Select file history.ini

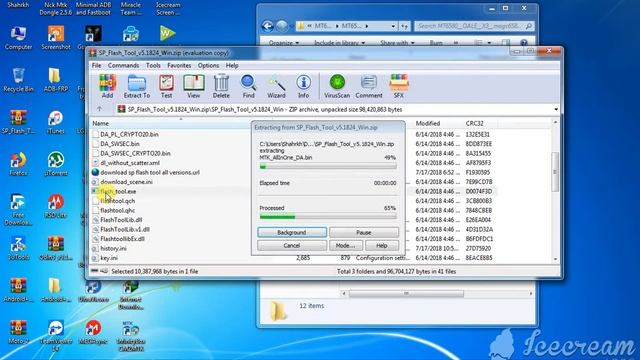[x=113, y=248]
